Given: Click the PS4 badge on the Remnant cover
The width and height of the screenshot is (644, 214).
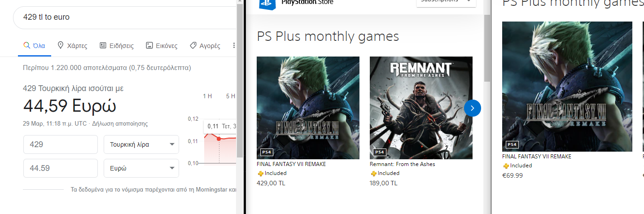Looking at the screenshot, I should [x=380, y=152].
